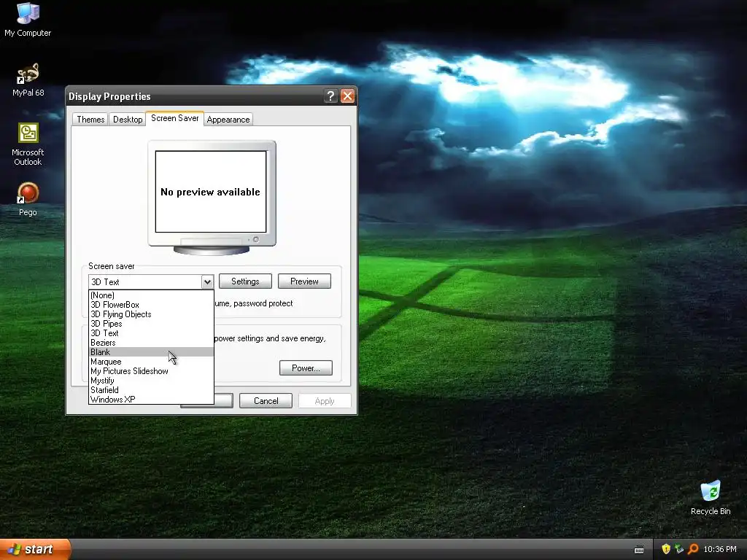Choose My Pictures Slideshow screen saver
Viewport: 747px width, 560px height.
[151, 371]
